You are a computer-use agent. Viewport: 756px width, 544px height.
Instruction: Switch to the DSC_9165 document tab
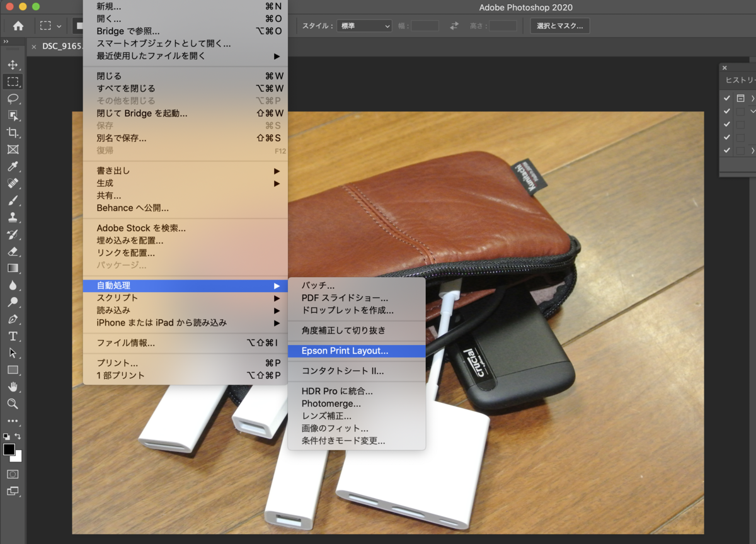pyautogui.click(x=62, y=46)
